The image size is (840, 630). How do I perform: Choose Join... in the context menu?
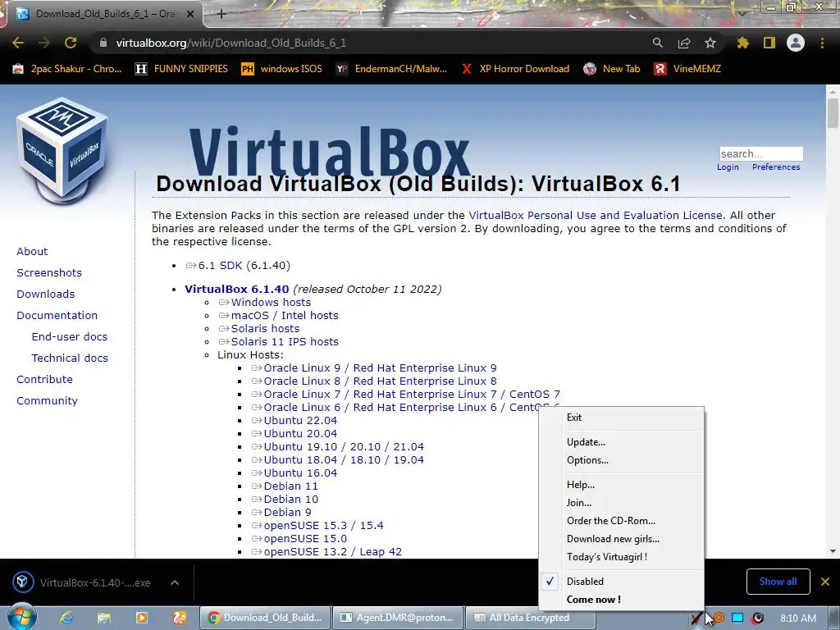(x=622, y=503)
